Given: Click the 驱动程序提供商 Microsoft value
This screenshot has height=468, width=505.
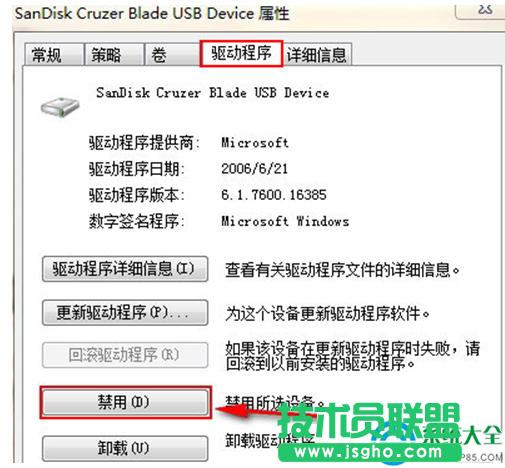Looking at the screenshot, I should pos(255,143).
